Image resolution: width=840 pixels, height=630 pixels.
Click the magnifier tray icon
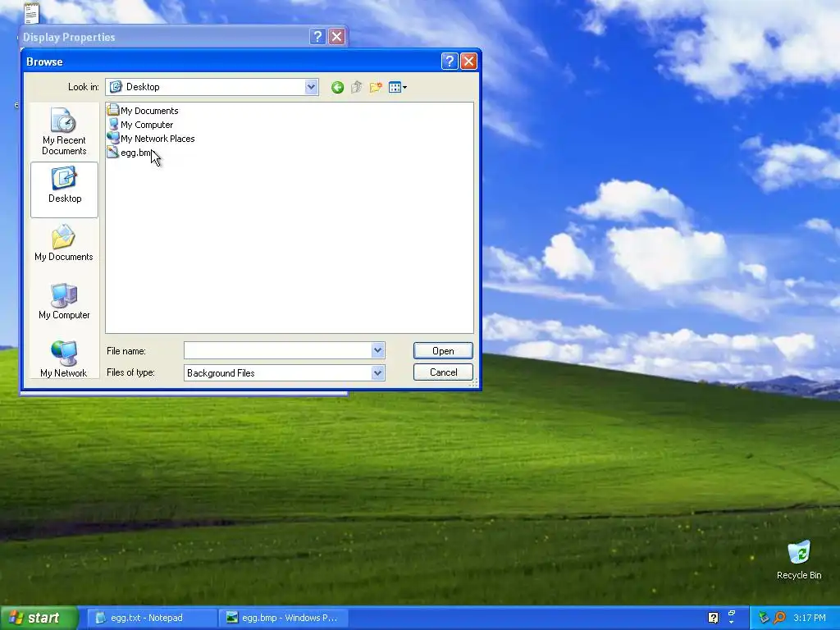(779, 618)
